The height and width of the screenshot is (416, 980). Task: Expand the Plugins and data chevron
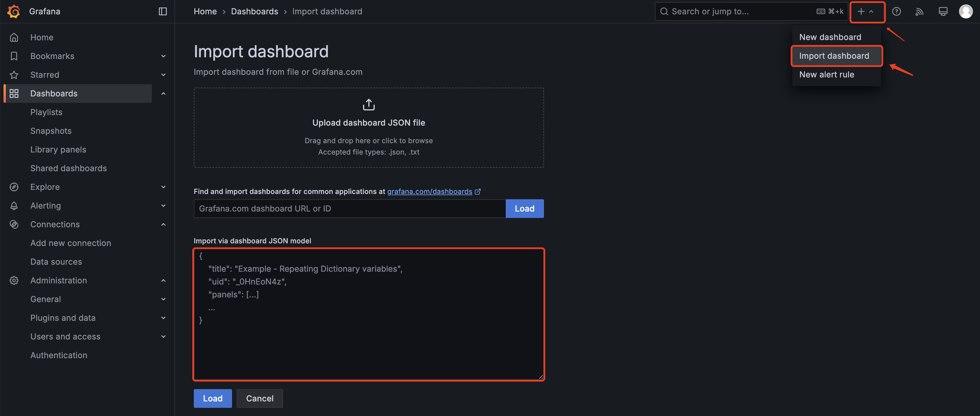(164, 318)
